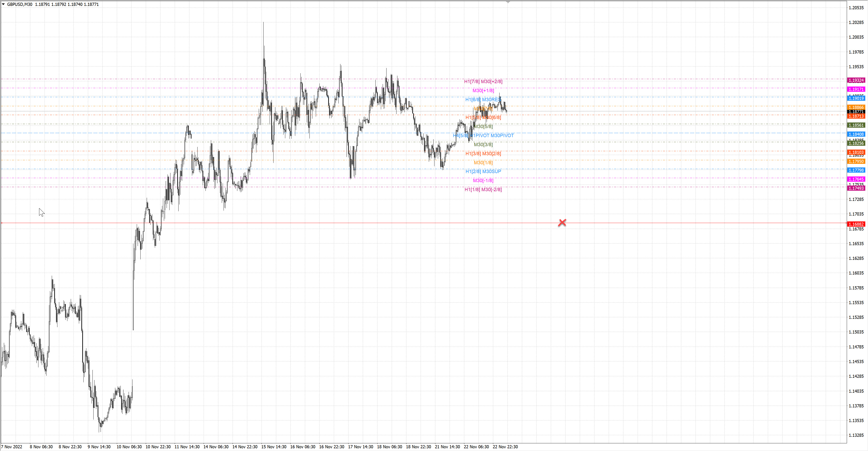Click the H1[3/8] M30[2/8] level label
Image resolution: width=868 pixels, height=451 pixels.
click(483, 154)
